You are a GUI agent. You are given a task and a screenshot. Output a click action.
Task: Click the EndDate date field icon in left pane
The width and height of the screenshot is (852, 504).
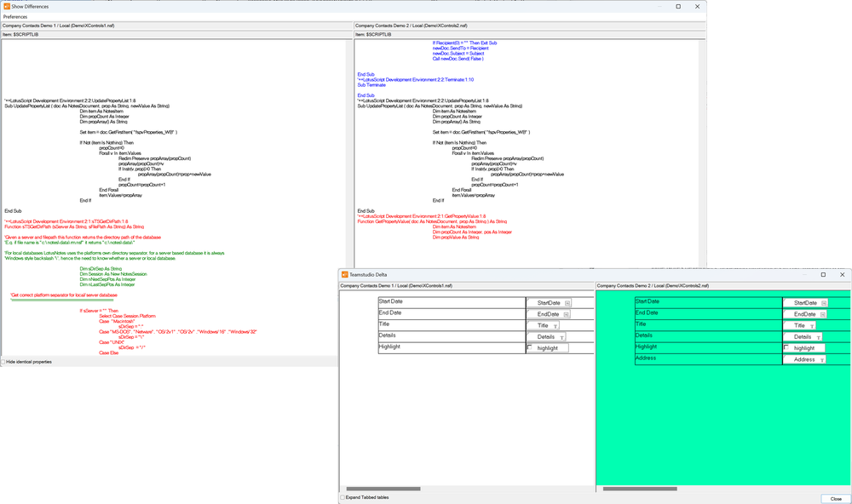coord(567,314)
